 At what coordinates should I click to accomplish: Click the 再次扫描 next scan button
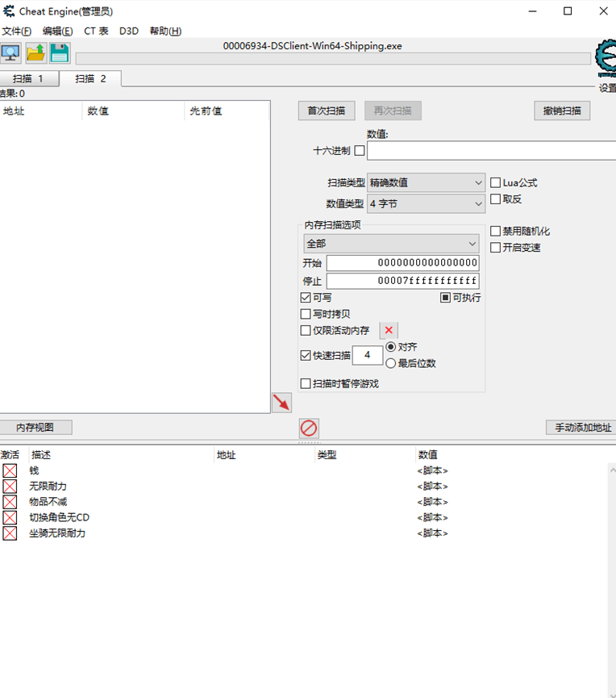click(393, 111)
